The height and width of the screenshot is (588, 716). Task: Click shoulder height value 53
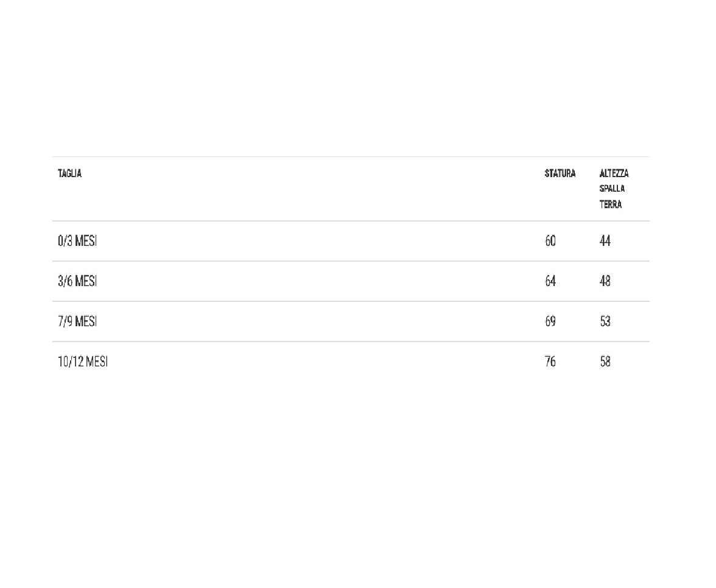tap(605, 321)
